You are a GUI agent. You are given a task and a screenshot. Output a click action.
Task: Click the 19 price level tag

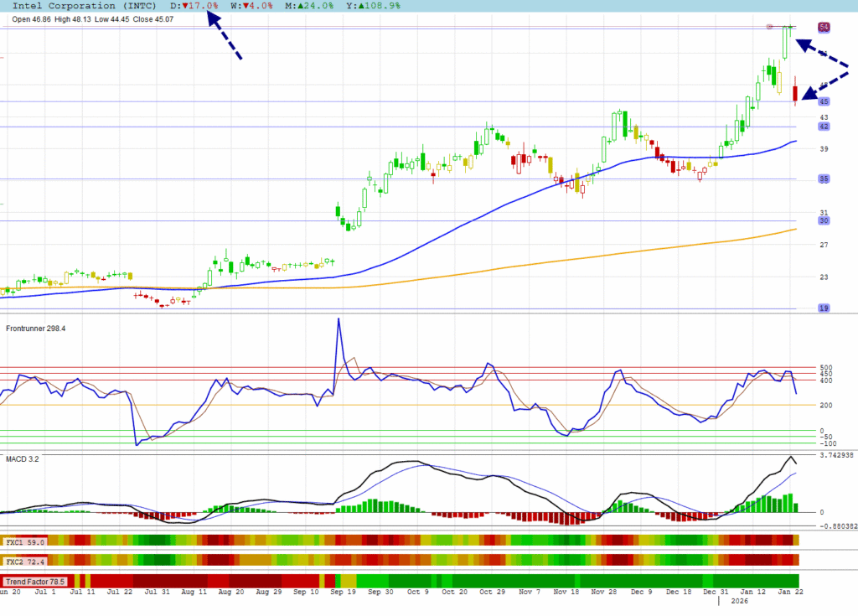(824, 308)
